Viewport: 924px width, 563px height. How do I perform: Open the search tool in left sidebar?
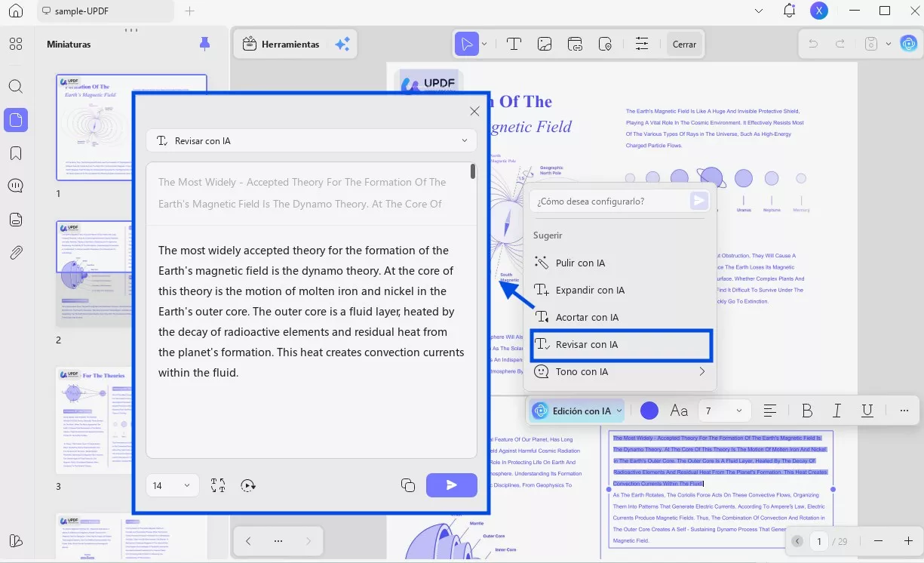(x=16, y=86)
